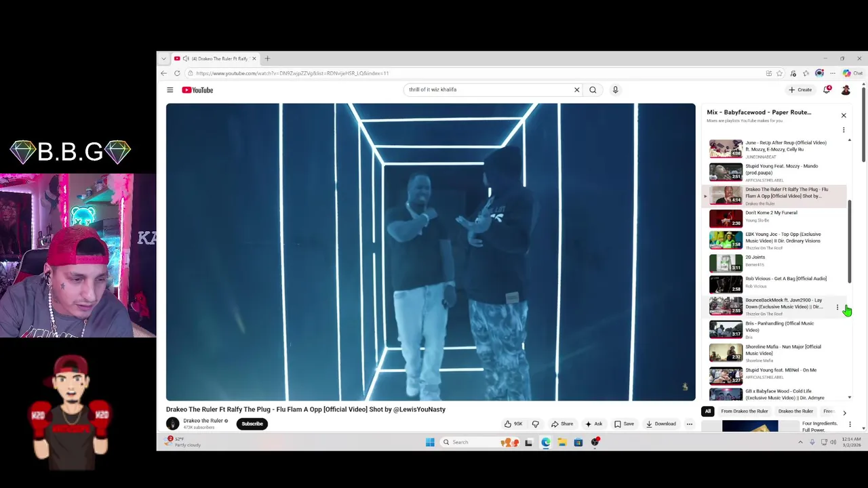Select the From Drakeo the Ruler chip
Screen dimensions: 868x488
[x=745, y=411]
